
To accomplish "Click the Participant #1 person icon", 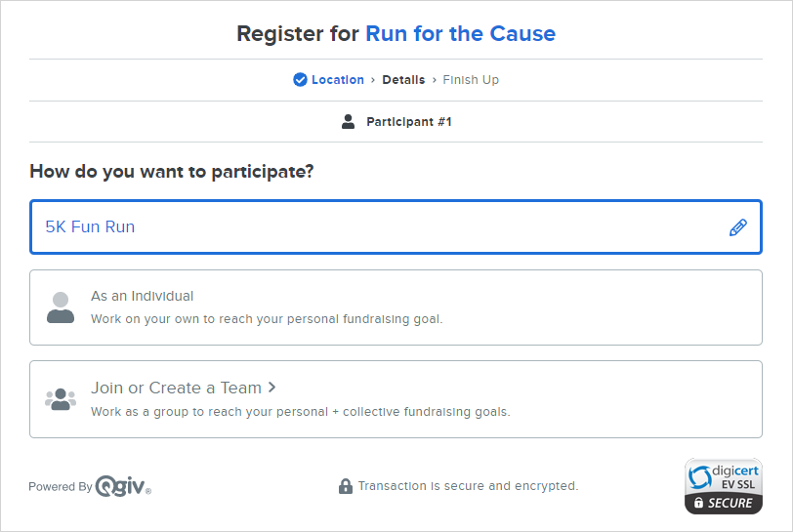I will (x=348, y=122).
